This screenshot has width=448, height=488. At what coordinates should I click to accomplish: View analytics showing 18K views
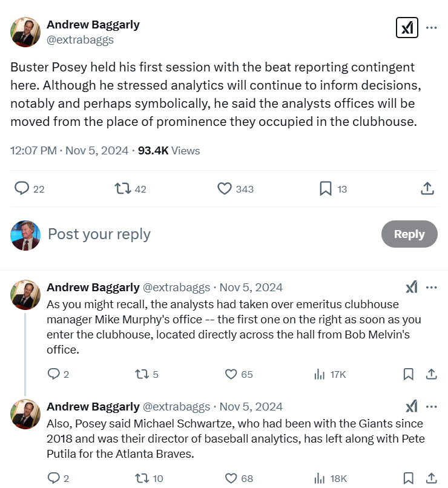320,478
